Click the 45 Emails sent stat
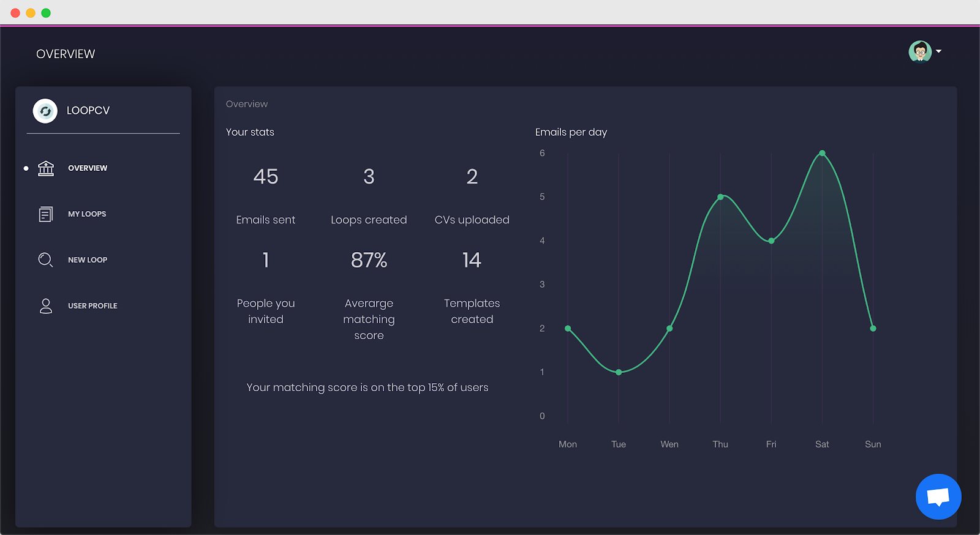Screen dimensions: 980x535 pyautogui.click(x=266, y=177)
